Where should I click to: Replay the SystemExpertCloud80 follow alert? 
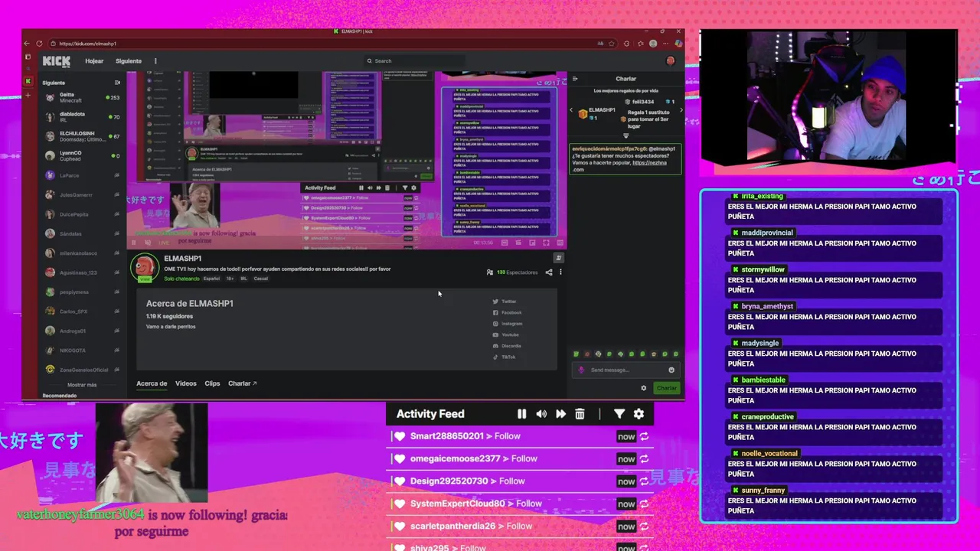tap(645, 504)
